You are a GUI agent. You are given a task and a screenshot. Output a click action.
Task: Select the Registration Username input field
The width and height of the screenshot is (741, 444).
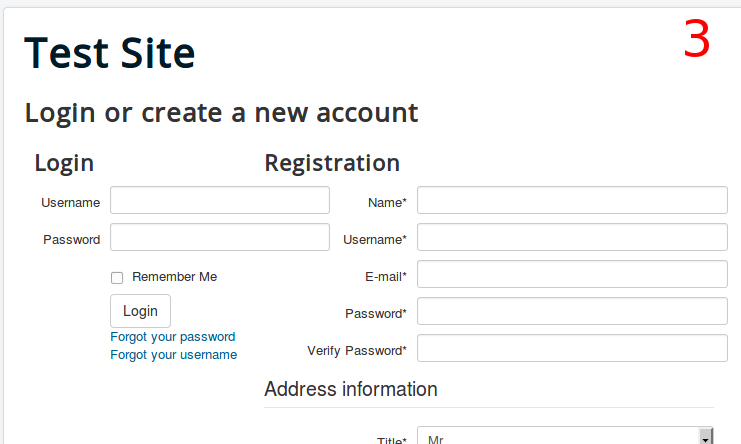(571, 238)
